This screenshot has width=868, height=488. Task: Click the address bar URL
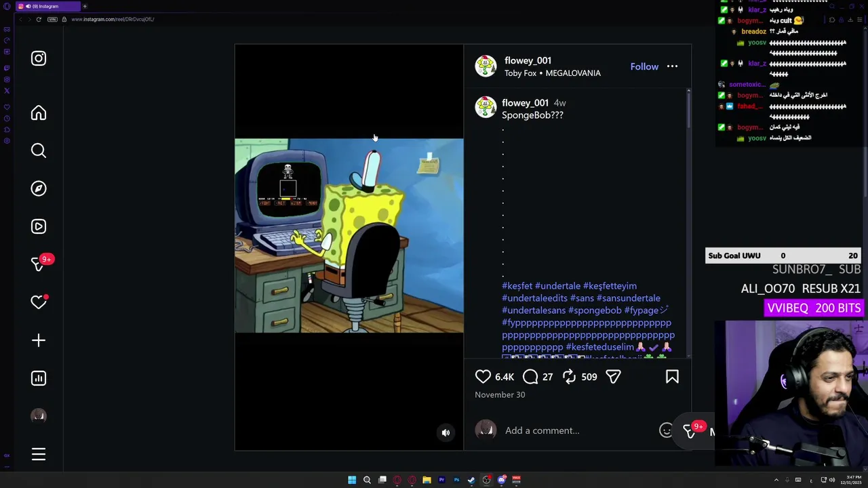(113, 19)
